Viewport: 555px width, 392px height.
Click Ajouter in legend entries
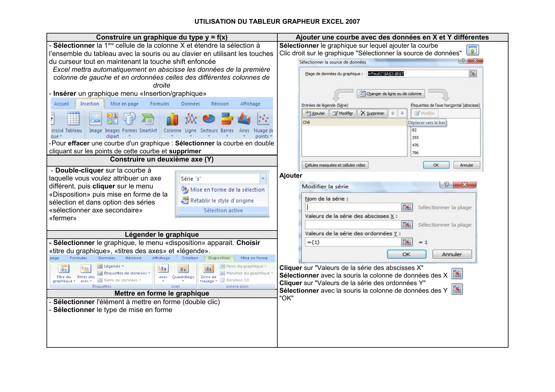tap(315, 113)
